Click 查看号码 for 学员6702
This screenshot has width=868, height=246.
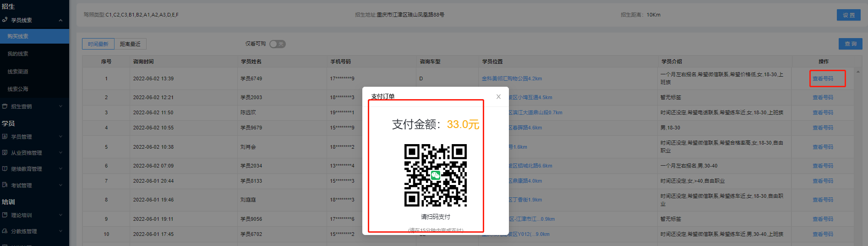point(823,234)
